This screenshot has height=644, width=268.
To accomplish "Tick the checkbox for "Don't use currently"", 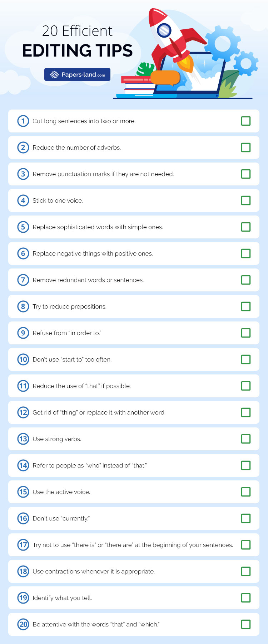I will click(x=246, y=518).
